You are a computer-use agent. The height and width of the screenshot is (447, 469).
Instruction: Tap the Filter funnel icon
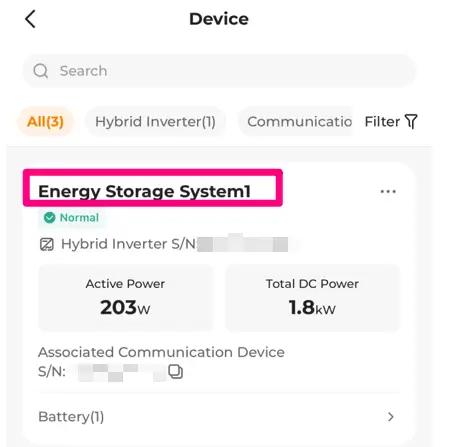[411, 122]
